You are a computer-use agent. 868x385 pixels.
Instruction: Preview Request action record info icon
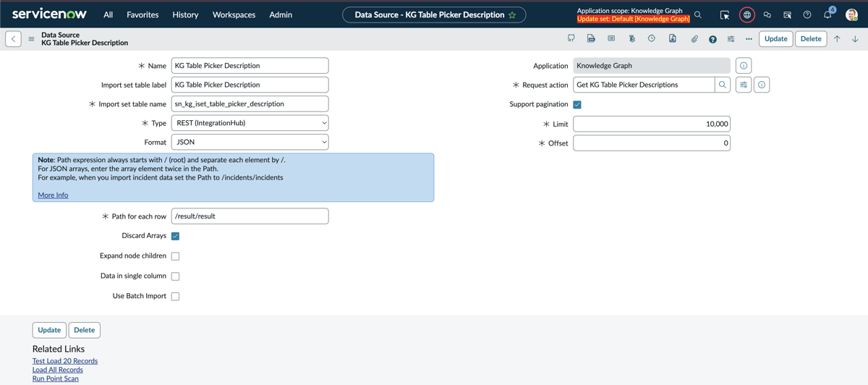(762, 85)
